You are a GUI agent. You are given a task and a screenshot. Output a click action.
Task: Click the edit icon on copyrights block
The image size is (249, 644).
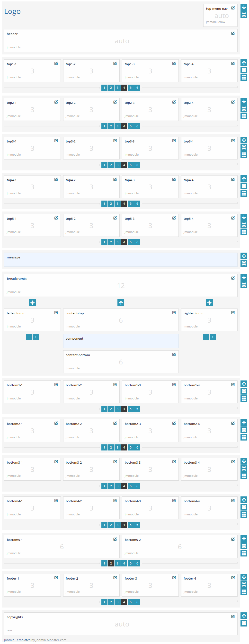233,616
